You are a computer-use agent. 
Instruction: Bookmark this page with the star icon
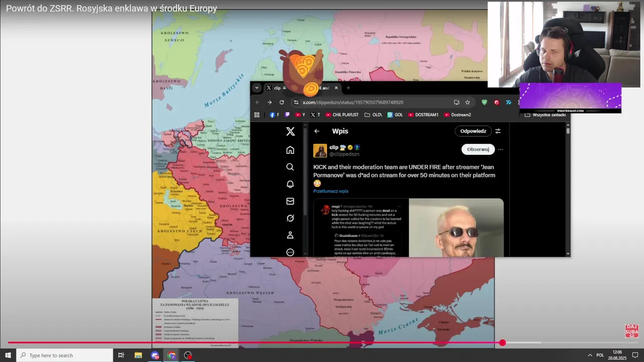point(467,102)
